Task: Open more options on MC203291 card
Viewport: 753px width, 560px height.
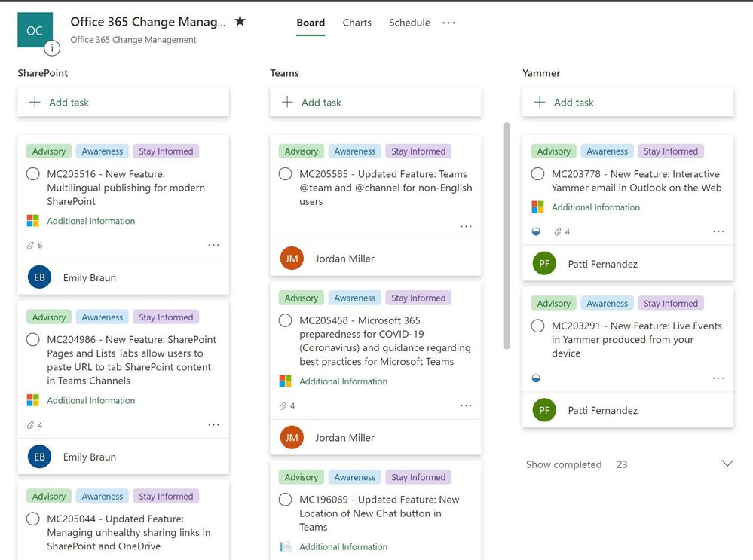Action: [718, 378]
